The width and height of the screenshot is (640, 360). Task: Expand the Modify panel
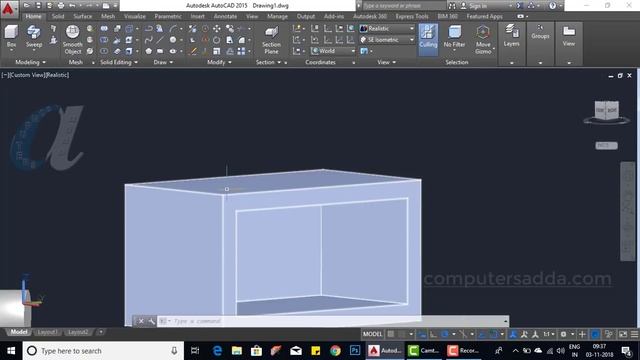(x=219, y=62)
